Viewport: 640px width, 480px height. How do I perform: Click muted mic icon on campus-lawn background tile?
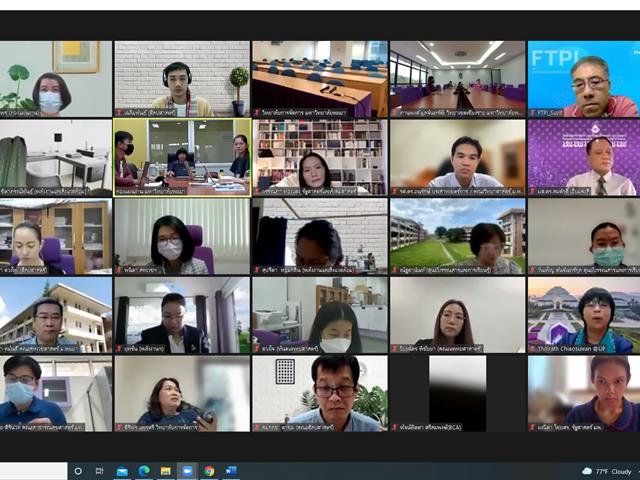tap(395, 270)
